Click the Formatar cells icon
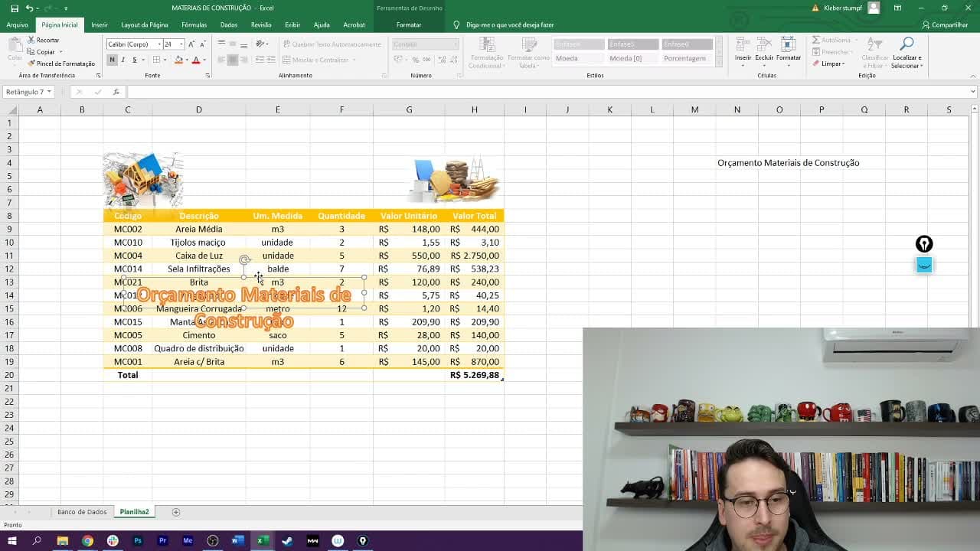The height and width of the screenshot is (551, 980). [x=788, y=44]
